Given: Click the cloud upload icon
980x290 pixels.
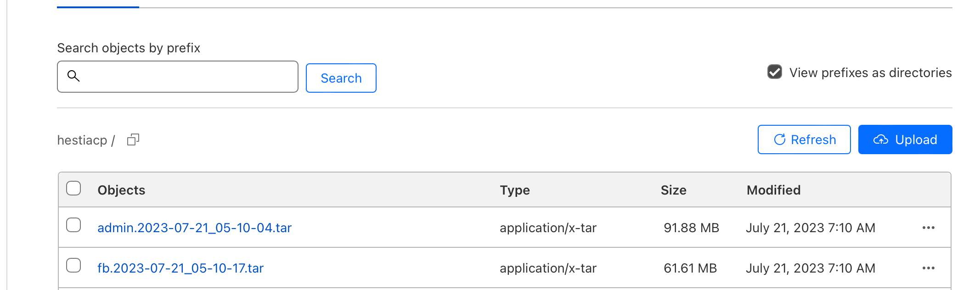Looking at the screenshot, I should (880, 139).
